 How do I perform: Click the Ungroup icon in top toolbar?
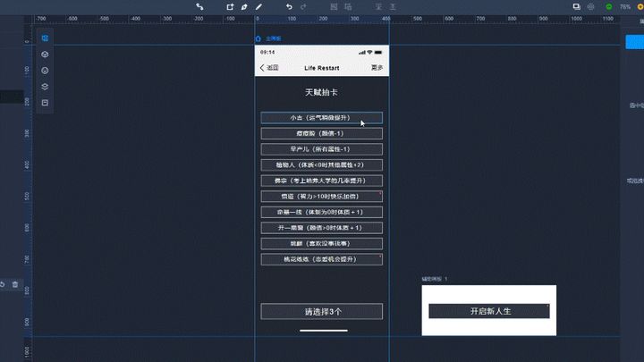click(348, 6)
